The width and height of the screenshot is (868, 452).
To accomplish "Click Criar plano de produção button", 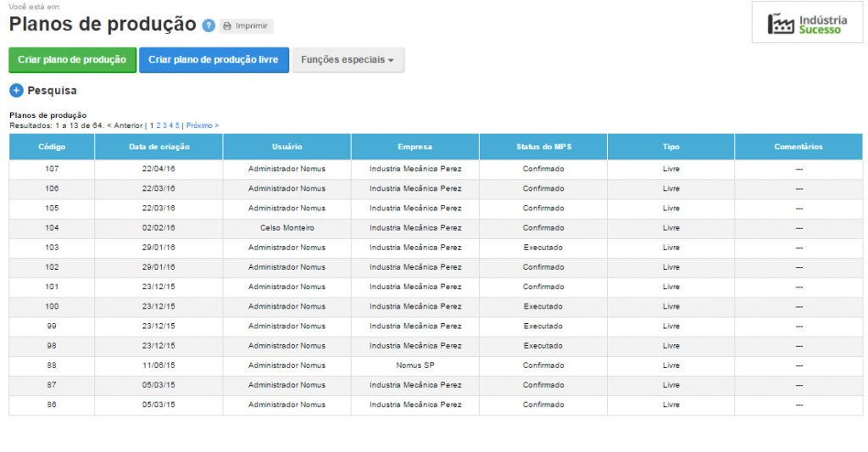I will [x=72, y=60].
